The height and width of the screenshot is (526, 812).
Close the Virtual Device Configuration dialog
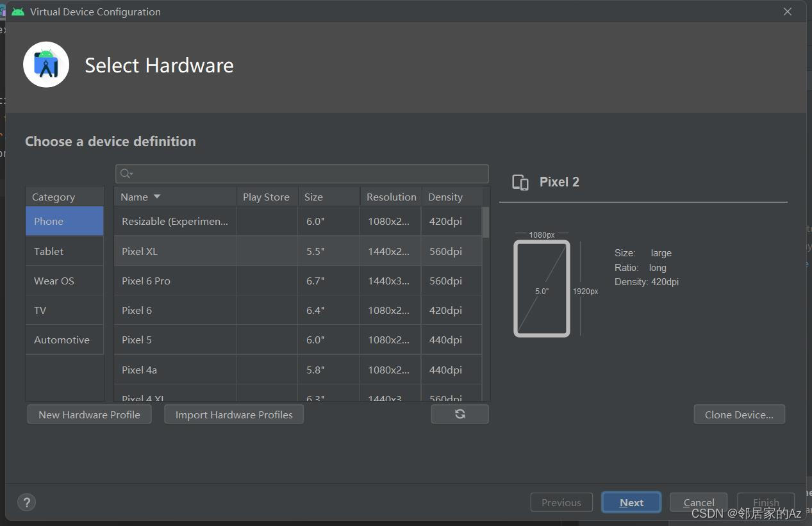tap(788, 12)
